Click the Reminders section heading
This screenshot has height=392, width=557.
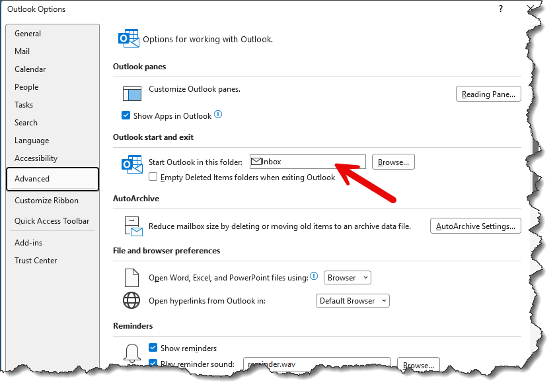pos(133,326)
